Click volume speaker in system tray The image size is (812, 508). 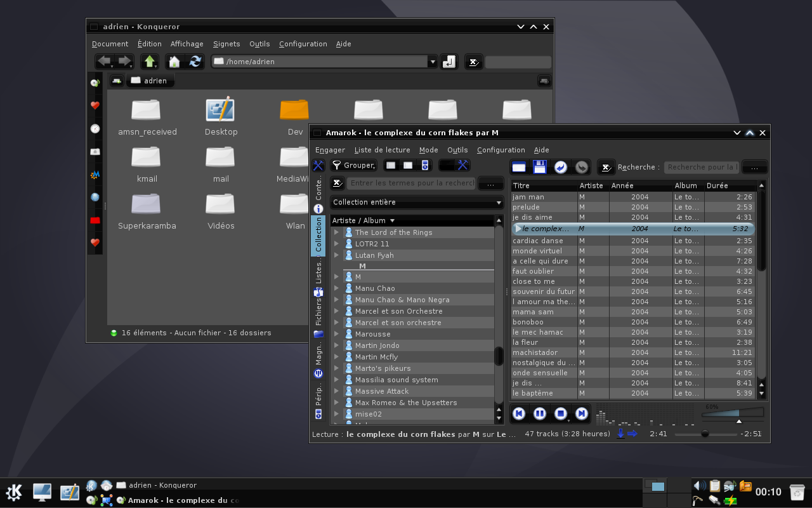(699, 486)
